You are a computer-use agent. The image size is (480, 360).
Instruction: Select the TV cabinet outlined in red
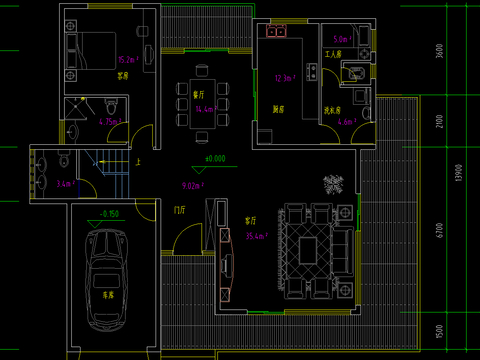tap(226, 265)
